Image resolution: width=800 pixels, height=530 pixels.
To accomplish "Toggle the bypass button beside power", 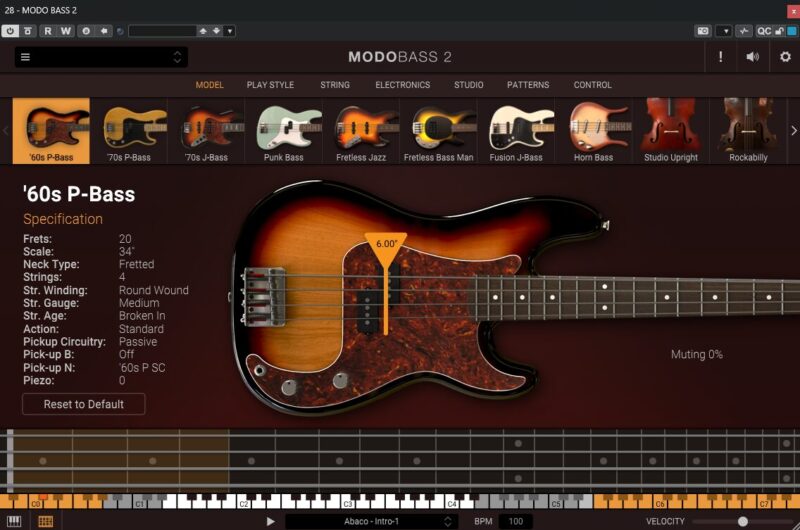I will [28, 31].
